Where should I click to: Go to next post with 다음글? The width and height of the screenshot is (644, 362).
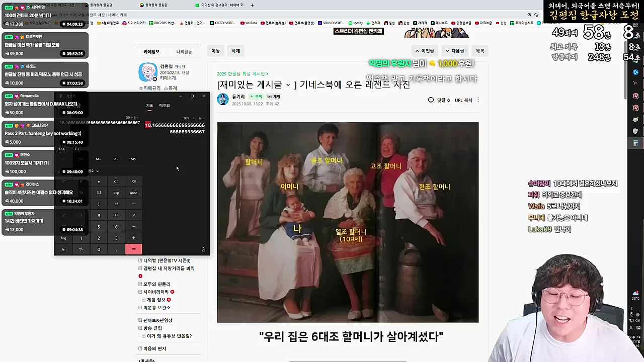pyautogui.click(x=454, y=51)
